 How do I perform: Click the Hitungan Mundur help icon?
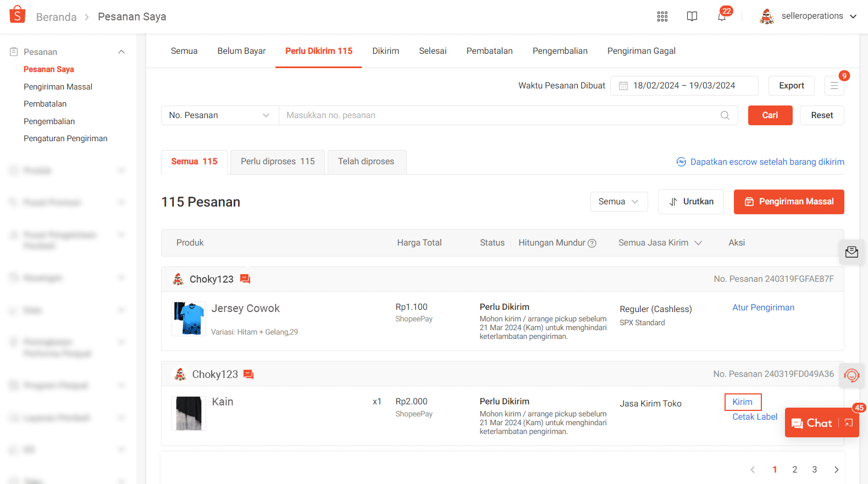(592, 243)
